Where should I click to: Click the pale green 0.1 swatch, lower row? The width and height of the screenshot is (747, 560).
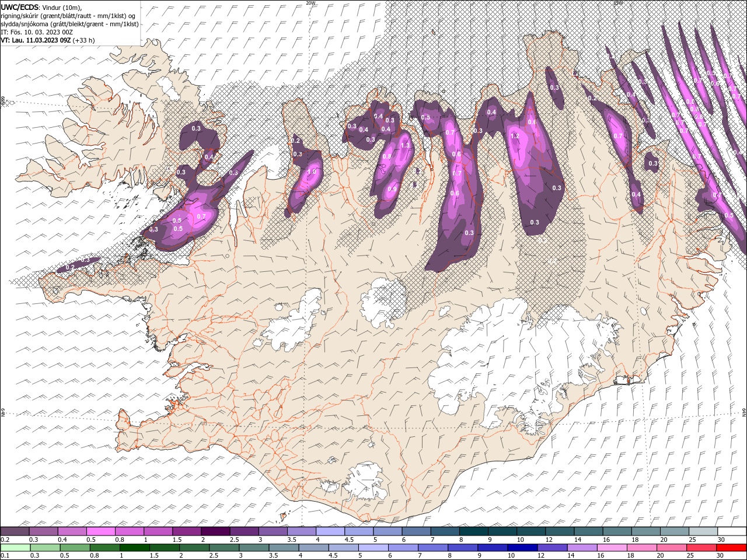click(x=15, y=548)
